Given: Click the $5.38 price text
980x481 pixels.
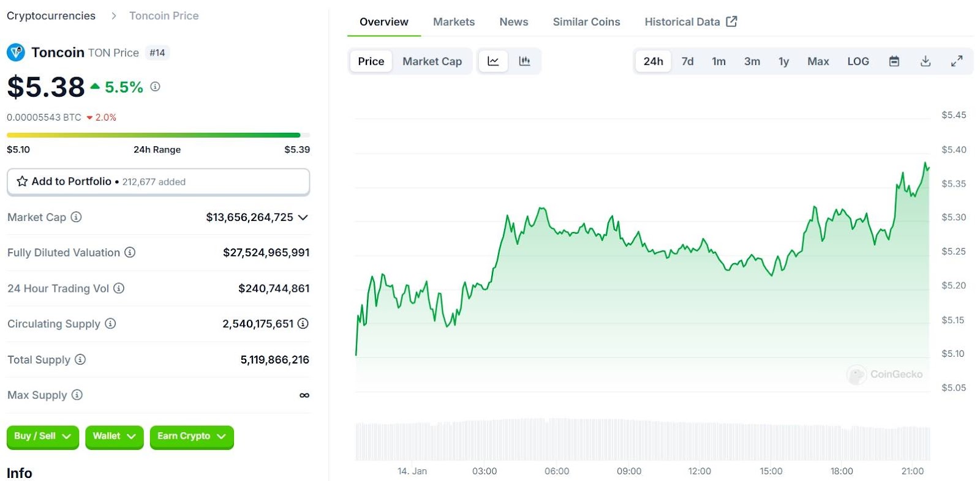Looking at the screenshot, I should (46, 87).
